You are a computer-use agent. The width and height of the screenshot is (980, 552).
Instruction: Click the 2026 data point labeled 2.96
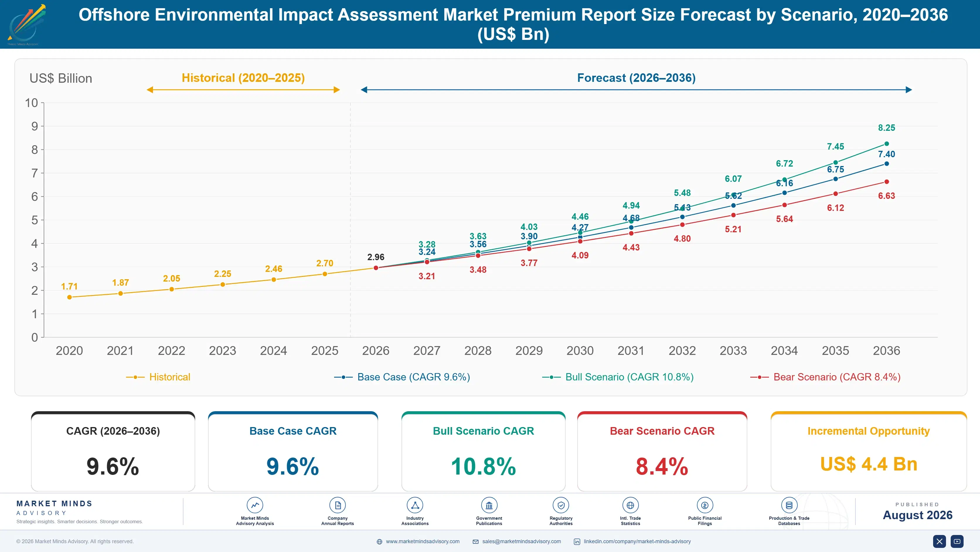click(x=376, y=268)
